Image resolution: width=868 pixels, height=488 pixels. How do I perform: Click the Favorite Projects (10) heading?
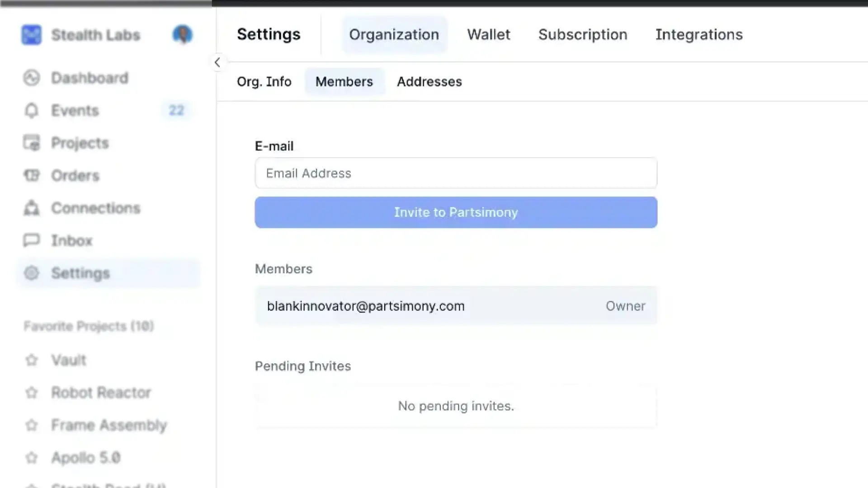[89, 326]
